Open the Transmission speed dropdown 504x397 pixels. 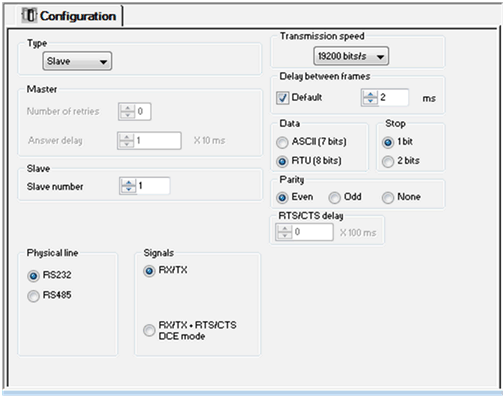351,56
